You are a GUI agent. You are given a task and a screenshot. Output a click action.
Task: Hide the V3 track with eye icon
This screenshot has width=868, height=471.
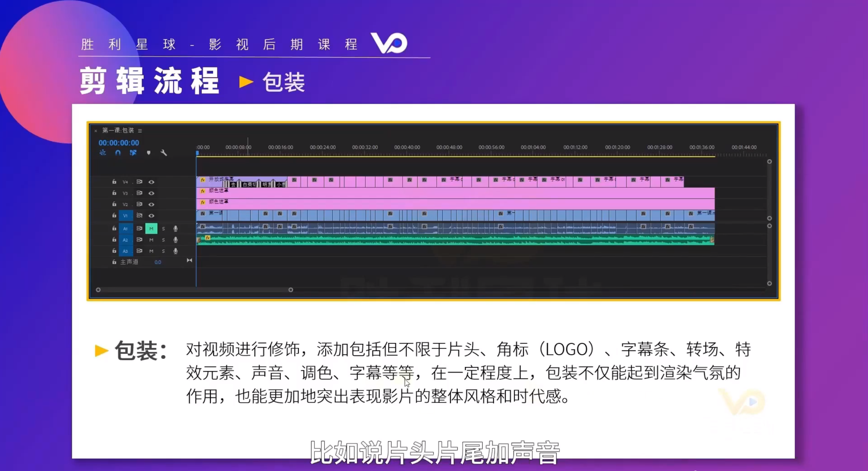click(x=151, y=193)
